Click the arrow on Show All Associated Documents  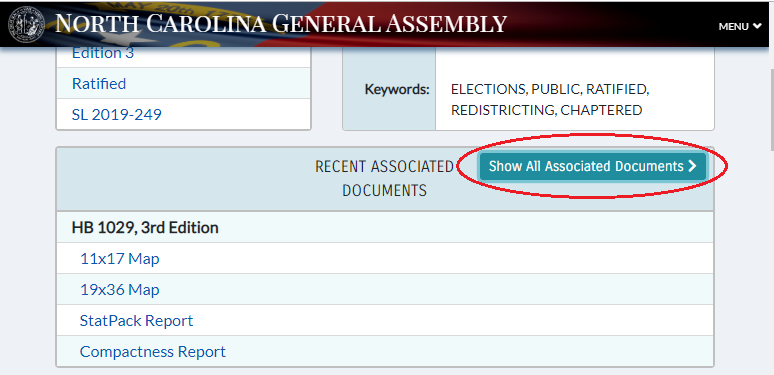692,166
